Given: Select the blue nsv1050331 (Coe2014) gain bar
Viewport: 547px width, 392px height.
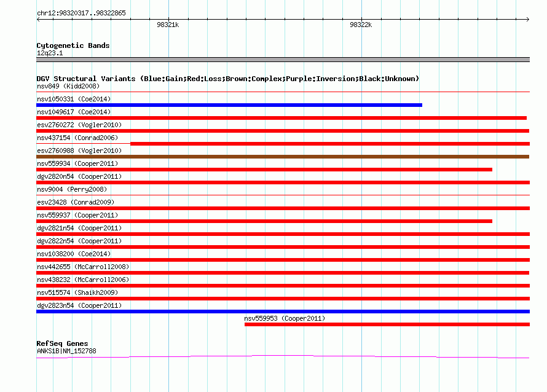Looking at the screenshot, I should (x=229, y=105).
